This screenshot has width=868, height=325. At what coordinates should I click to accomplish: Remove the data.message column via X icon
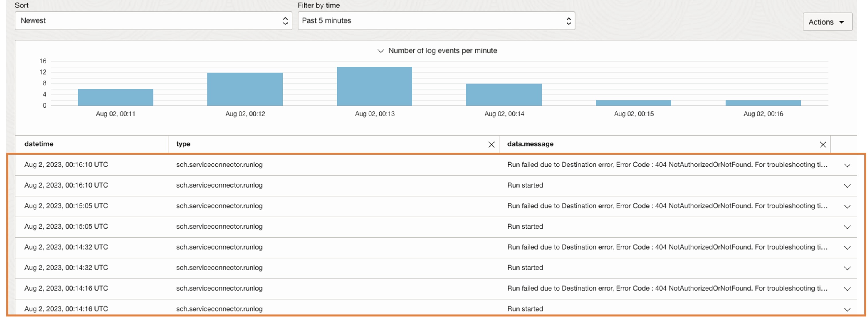823,145
